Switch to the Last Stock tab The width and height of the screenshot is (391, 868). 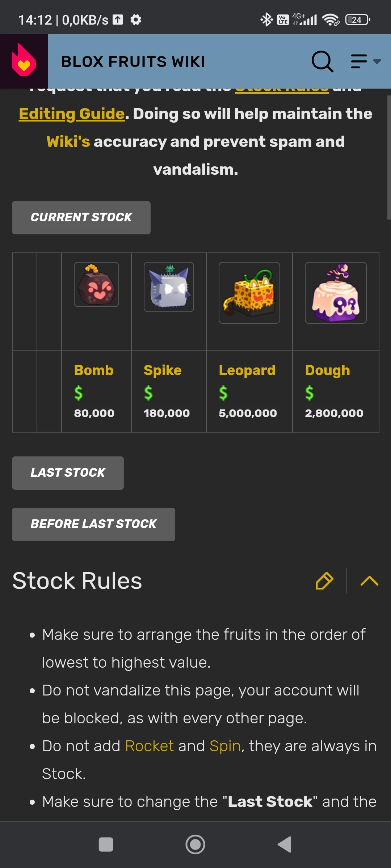[68, 473]
